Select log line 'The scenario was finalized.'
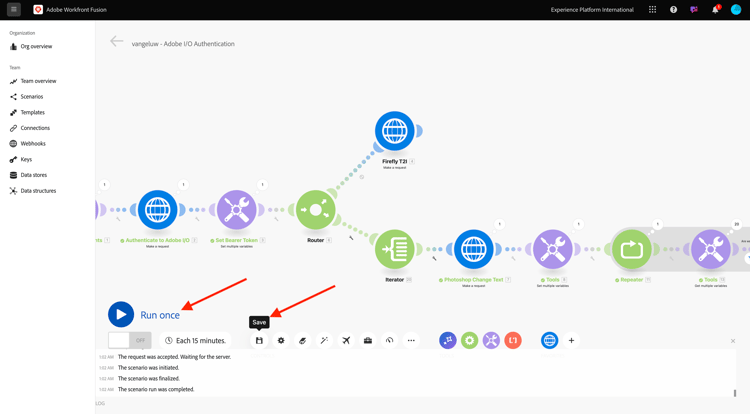Screen dimensions: 750x414 (149, 379)
